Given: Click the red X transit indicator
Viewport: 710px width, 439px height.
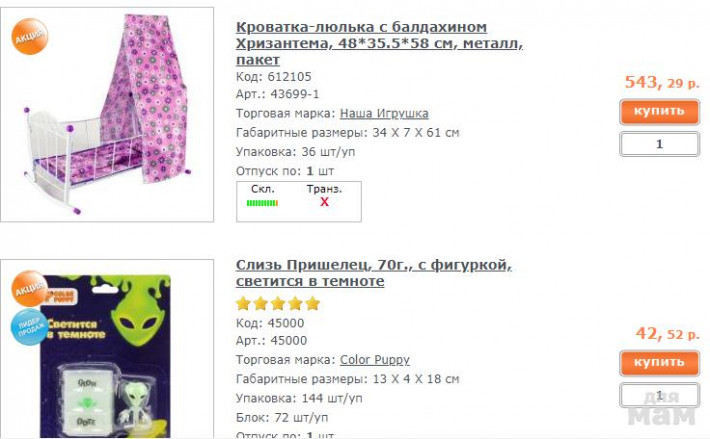Looking at the screenshot, I should point(324,202).
